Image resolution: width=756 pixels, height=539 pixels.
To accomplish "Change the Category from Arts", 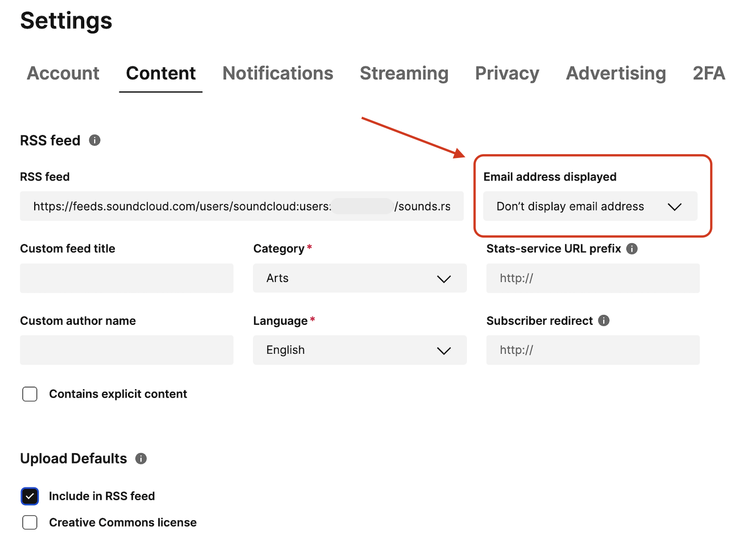I will [359, 278].
